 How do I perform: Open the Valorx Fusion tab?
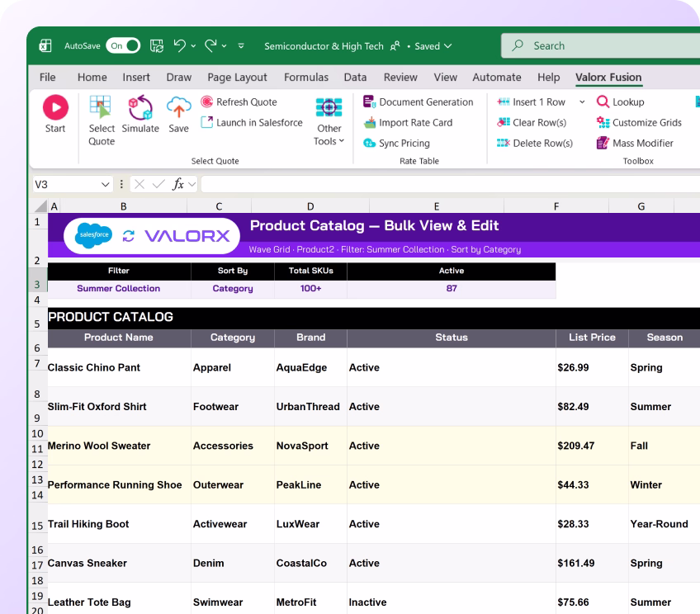(x=608, y=78)
